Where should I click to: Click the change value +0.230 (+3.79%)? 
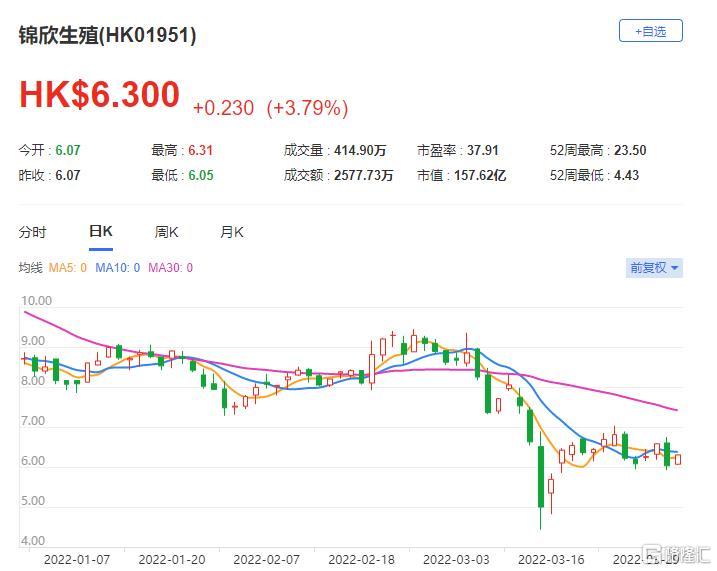[x=271, y=108]
